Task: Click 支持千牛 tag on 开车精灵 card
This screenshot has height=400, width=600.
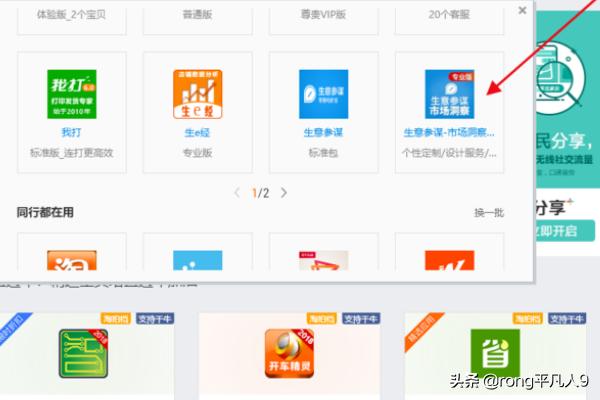Action: click(x=361, y=318)
